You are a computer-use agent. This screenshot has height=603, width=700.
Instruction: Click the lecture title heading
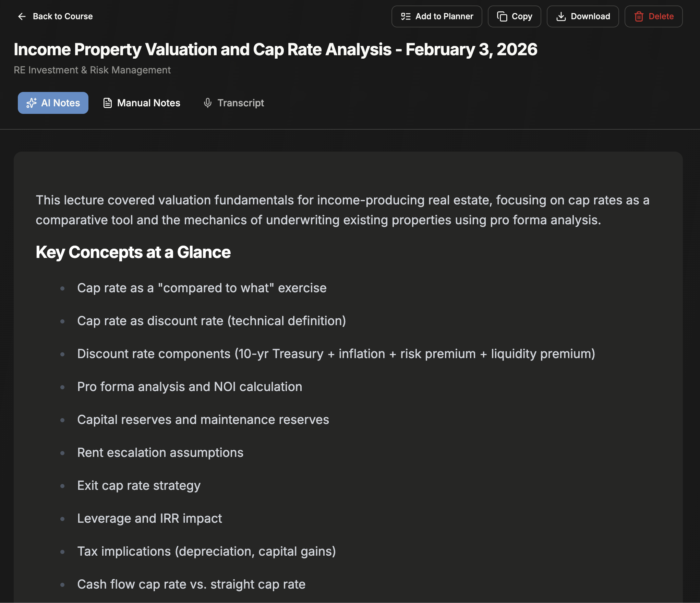(275, 49)
